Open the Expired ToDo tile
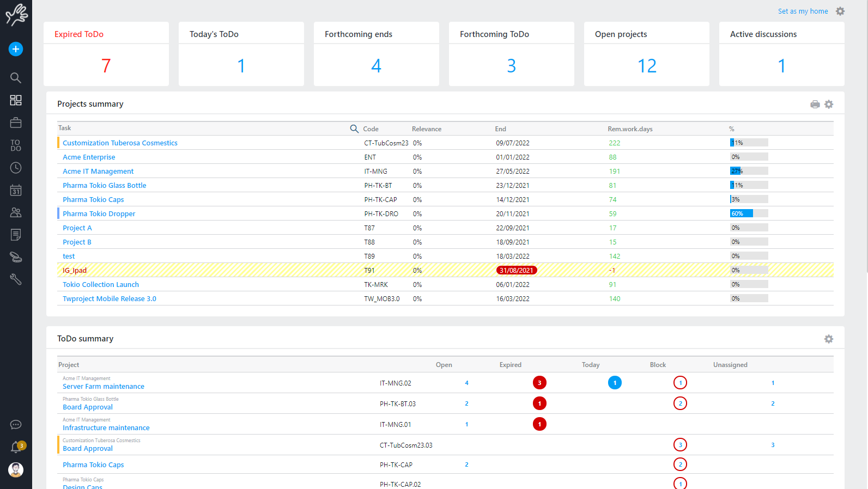The width and height of the screenshot is (868, 489). tap(106, 54)
